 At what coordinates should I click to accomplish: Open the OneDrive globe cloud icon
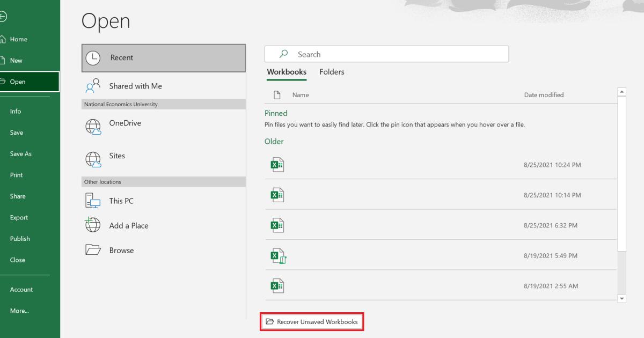(x=93, y=127)
